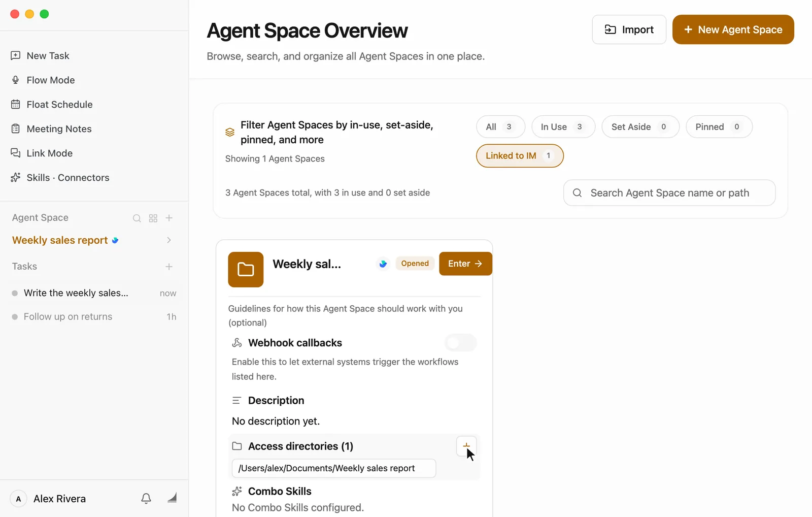Screen dimensions: 812x517
Task: Create a New Agent Space
Action: (x=733, y=29)
